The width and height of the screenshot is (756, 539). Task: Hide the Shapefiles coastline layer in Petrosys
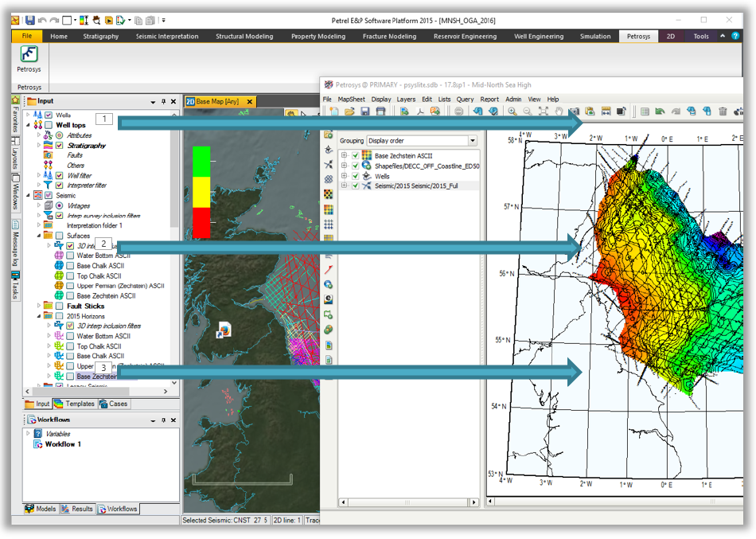(356, 166)
